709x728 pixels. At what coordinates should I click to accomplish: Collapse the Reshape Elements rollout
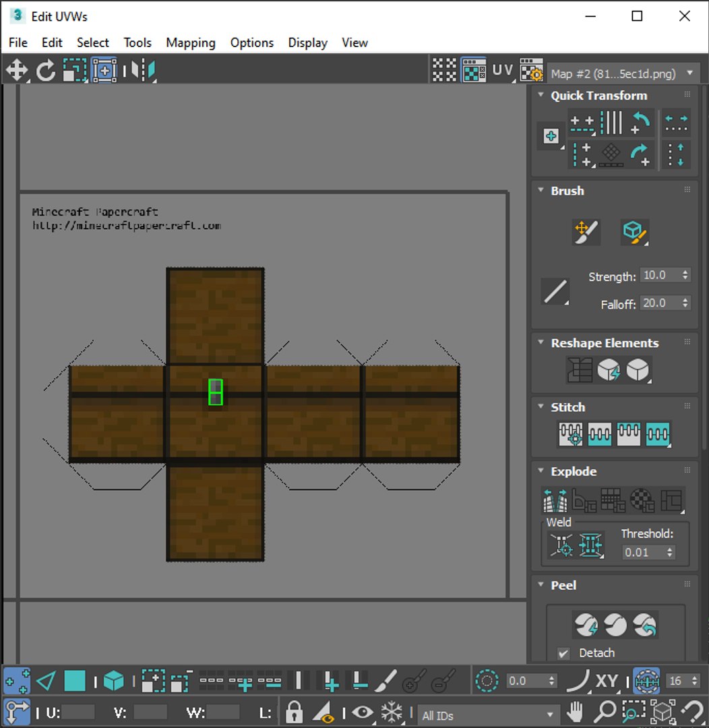pyautogui.click(x=541, y=342)
